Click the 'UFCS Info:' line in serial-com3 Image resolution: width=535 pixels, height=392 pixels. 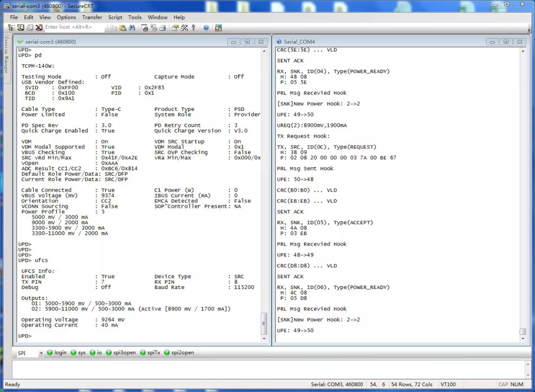pyautogui.click(x=38, y=271)
